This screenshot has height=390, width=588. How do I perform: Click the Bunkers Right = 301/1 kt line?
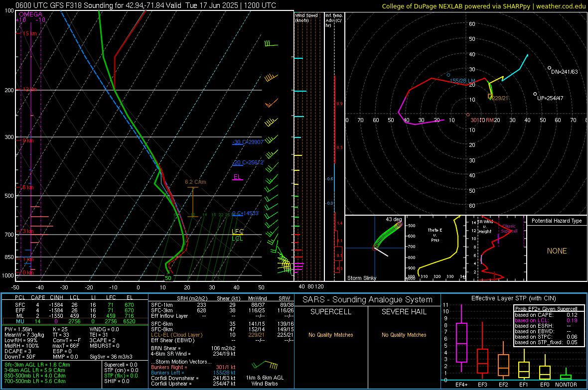click(x=193, y=367)
